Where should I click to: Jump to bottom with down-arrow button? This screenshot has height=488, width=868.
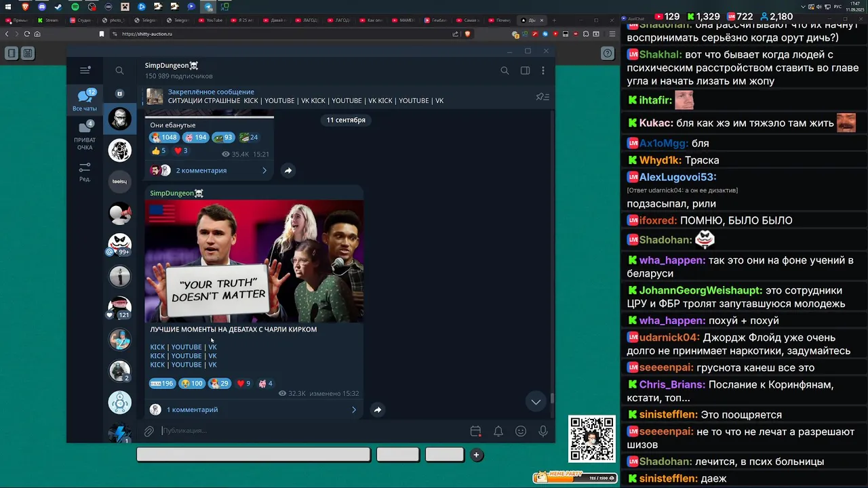click(x=536, y=402)
